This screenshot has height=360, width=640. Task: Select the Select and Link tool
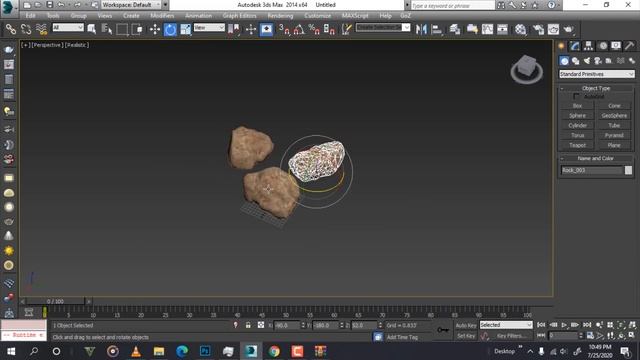tap(11, 29)
